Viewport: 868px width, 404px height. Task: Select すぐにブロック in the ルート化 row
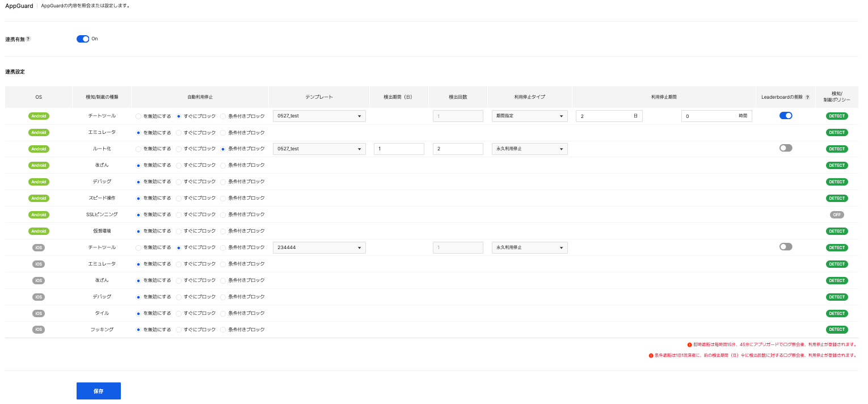pos(179,149)
